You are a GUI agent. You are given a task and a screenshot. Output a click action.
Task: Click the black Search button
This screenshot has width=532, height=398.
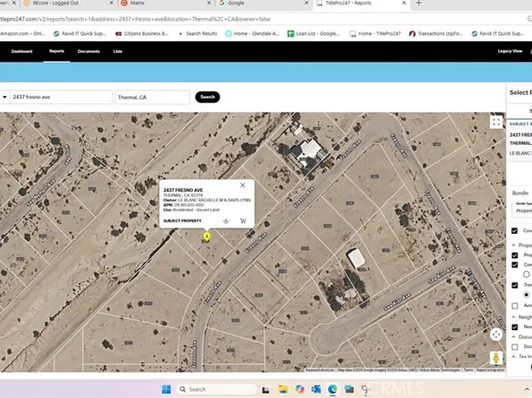[207, 97]
